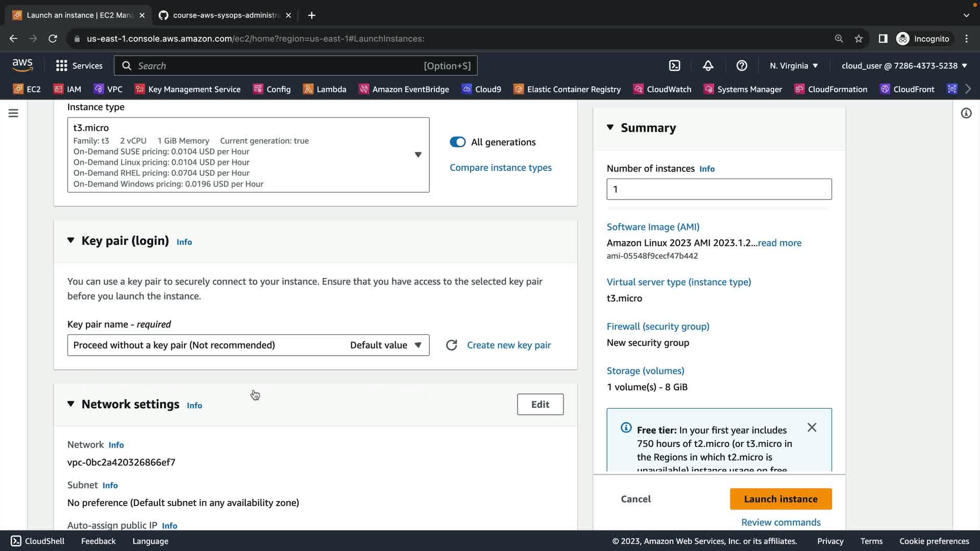Open the info panel icon at right
This screenshot has height=551, width=980.
click(966, 113)
